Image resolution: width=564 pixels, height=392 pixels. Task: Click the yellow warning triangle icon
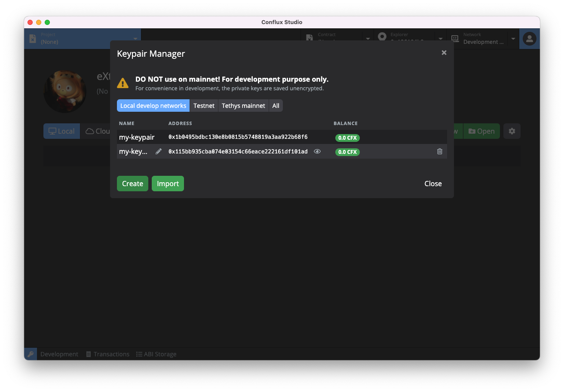coord(123,83)
